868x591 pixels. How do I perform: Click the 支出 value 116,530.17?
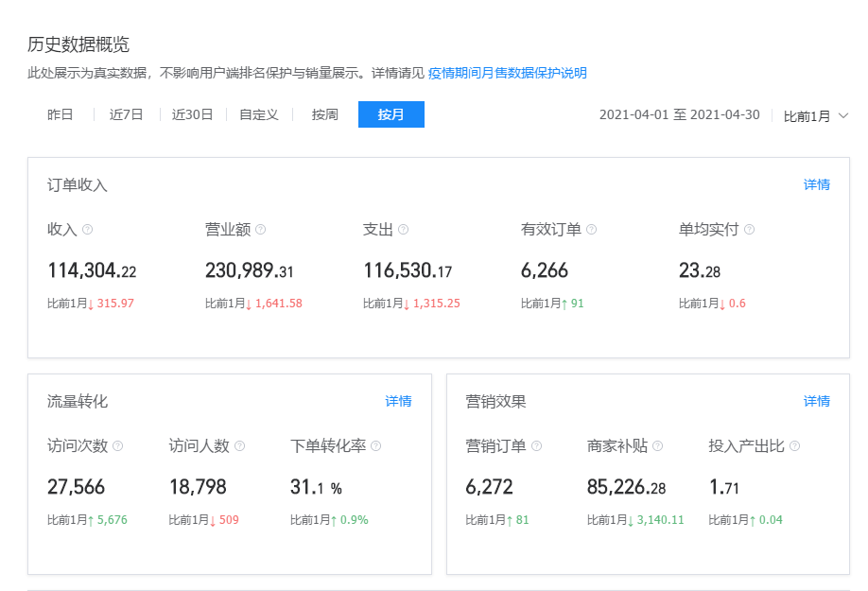(x=408, y=270)
